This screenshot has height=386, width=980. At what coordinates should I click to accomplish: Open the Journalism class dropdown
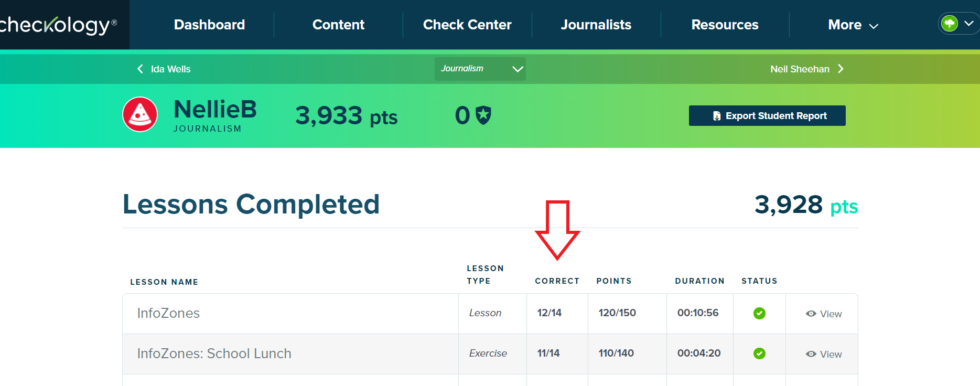click(x=480, y=69)
